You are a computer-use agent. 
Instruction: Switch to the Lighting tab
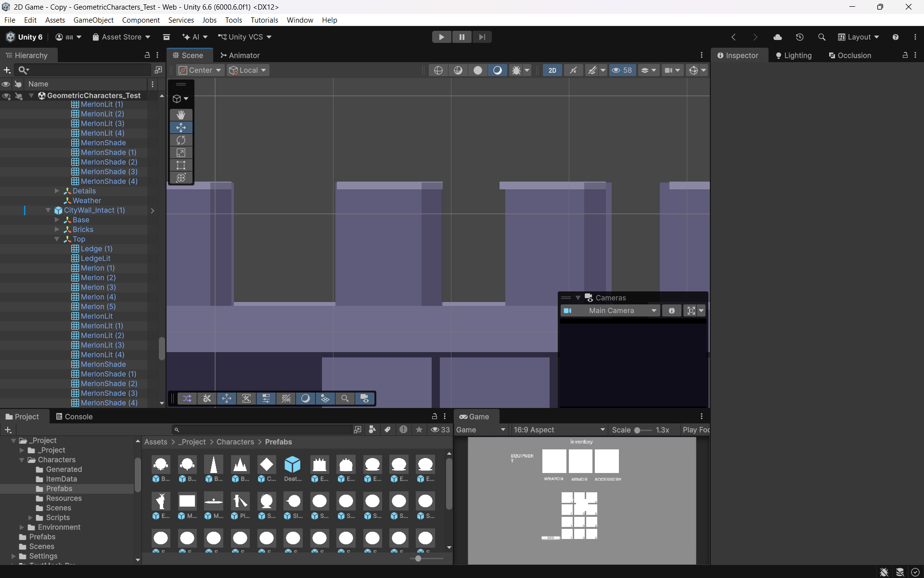[794, 55]
